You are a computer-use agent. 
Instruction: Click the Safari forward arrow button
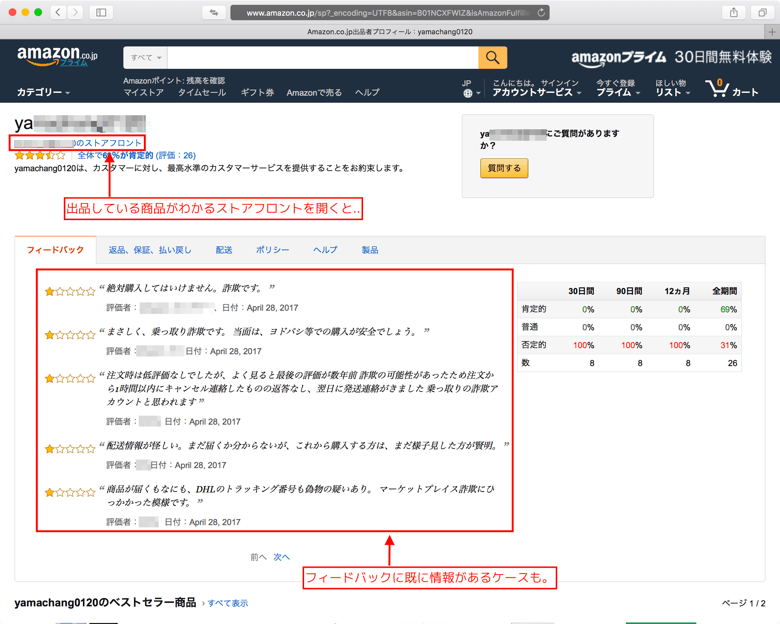pos(76,12)
